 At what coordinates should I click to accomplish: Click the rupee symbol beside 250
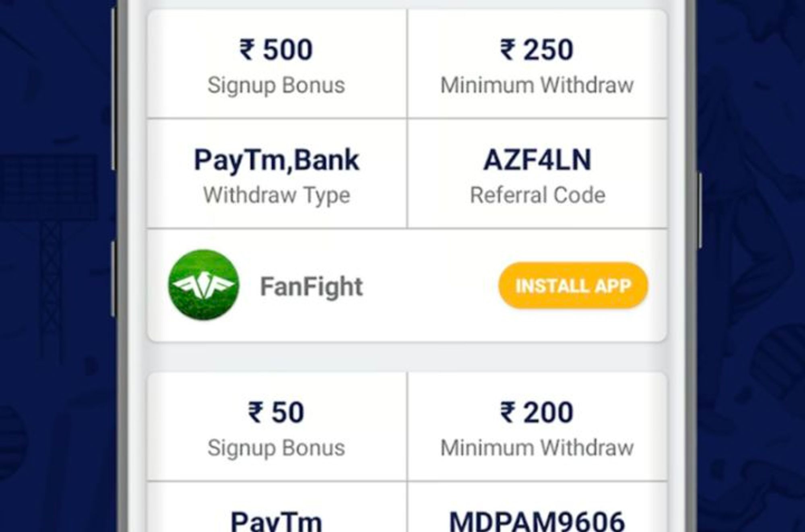tap(507, 49)
